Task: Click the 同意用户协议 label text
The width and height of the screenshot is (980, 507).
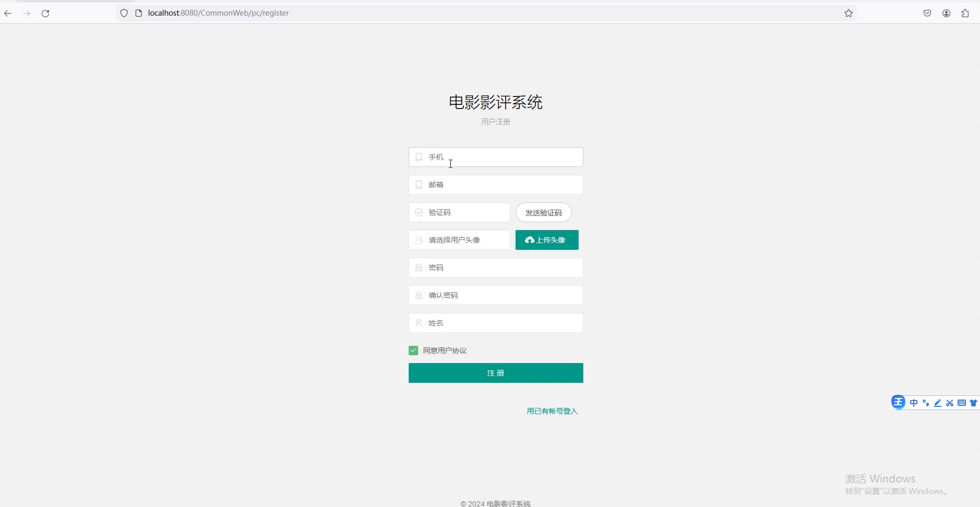Action: (x=445, y=351)
